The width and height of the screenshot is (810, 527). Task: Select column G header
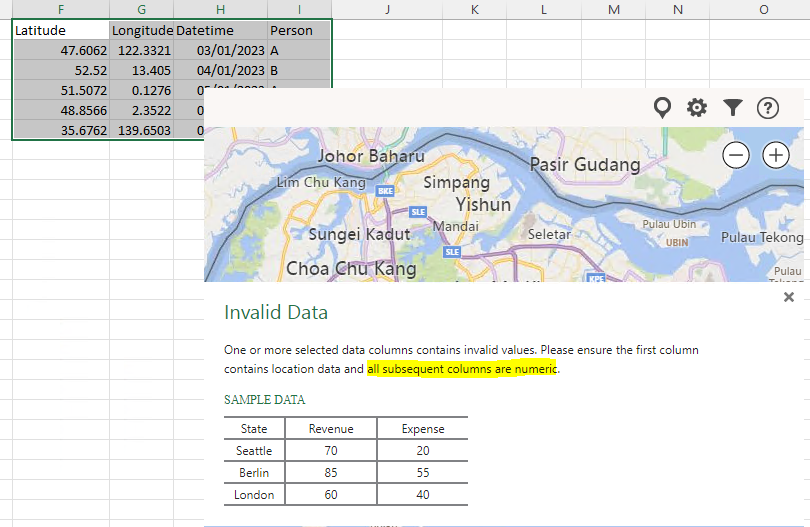coord(142,9)
